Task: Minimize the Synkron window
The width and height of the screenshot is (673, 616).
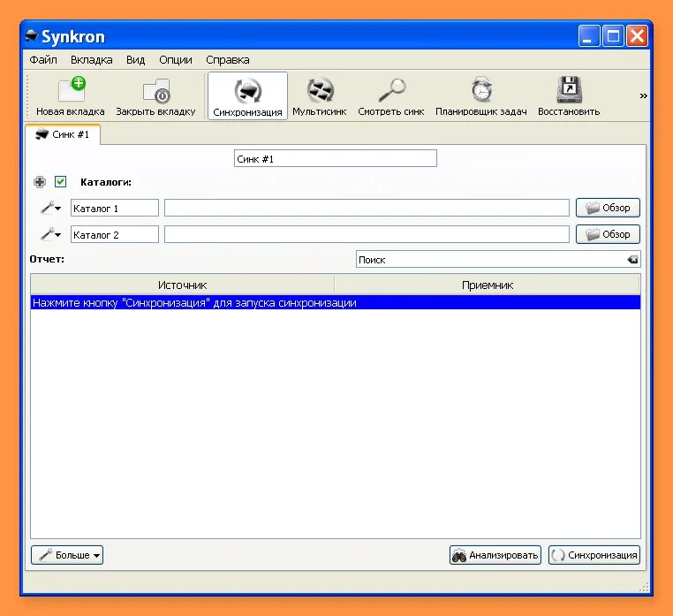Action: point(588,35)
